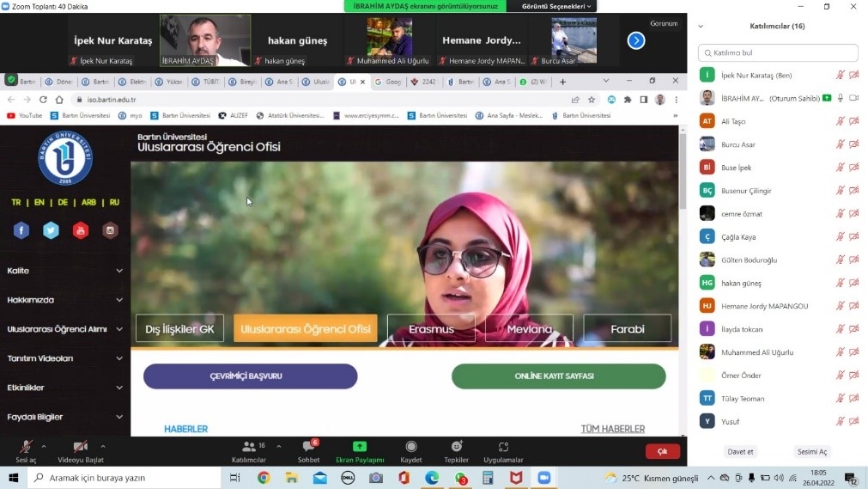Open Mevlana tab
This screenshot has height=489, width=868.
coord(529,328)
